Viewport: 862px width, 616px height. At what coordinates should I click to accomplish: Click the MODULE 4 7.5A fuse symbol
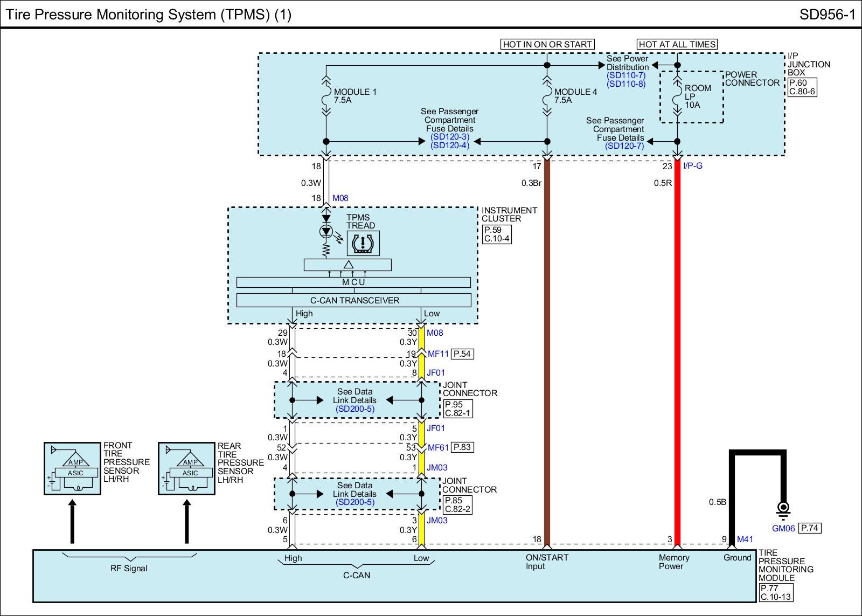(547, 96)
